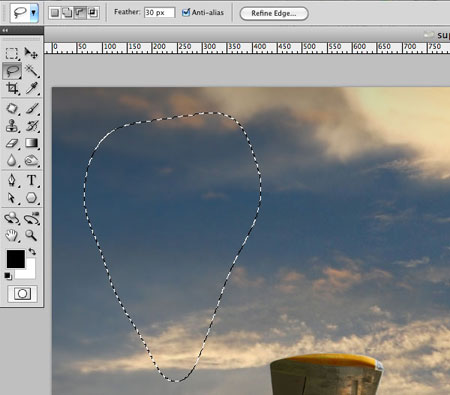Pick the Crop tool

[x=12, y=88]
